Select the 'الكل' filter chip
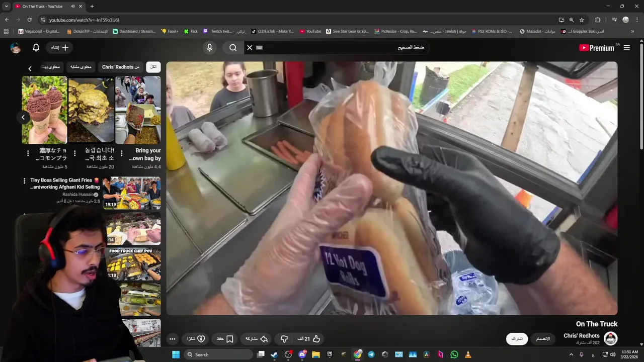 (153, 67)
